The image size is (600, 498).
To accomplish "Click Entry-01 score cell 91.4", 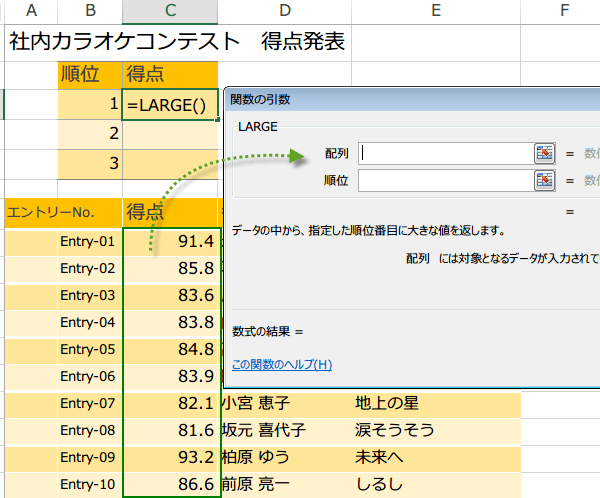I will pyautogui.click(x=170, y=241).
